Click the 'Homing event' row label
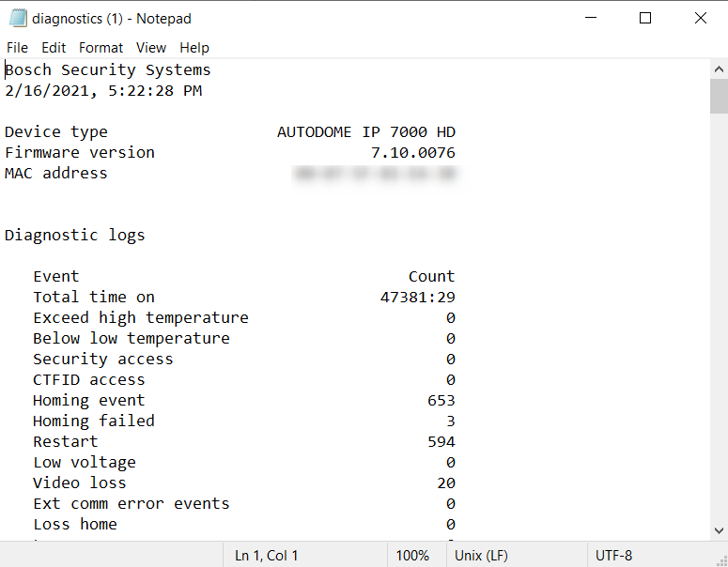The image size is (728, 567). click(89, 401)
